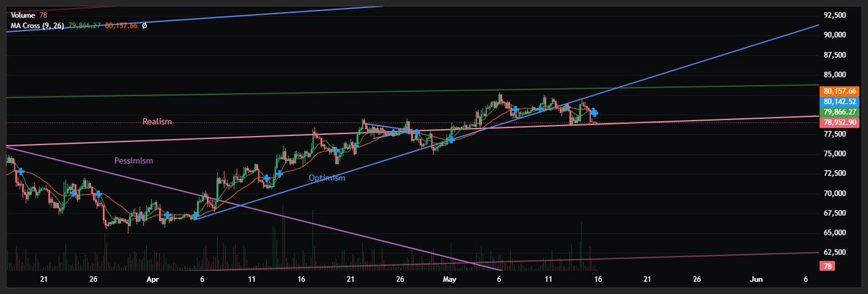Select the Volume indicator legend title
This screenshot has height=294, width=868.
tap(24, 14)
